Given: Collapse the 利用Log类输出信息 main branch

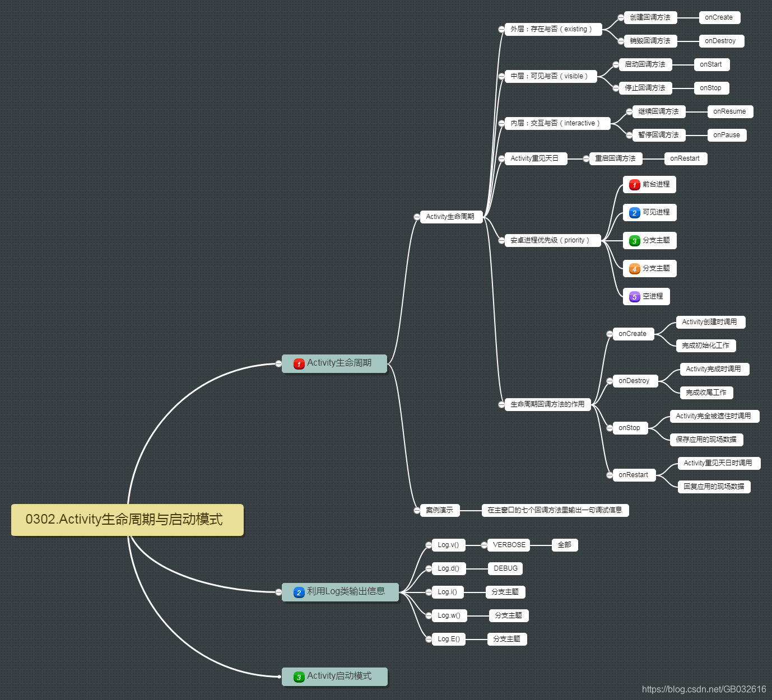Looking at the screenshot, I should pos(278,592).
